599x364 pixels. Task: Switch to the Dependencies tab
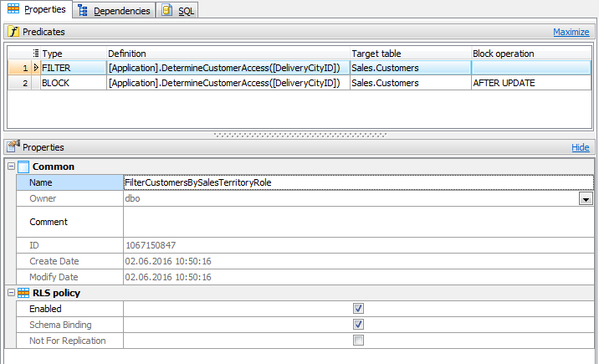click(x=115, y=11)
